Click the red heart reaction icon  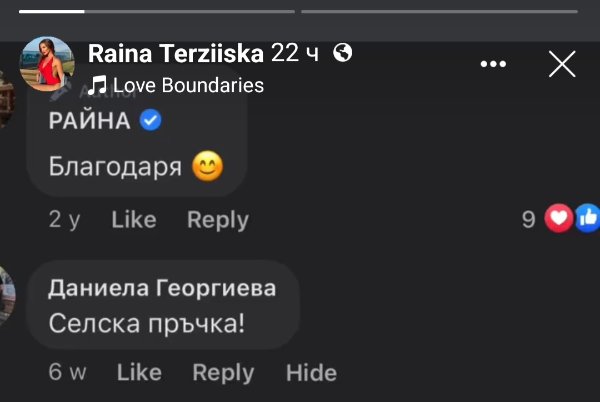click(x=558, y=218)
